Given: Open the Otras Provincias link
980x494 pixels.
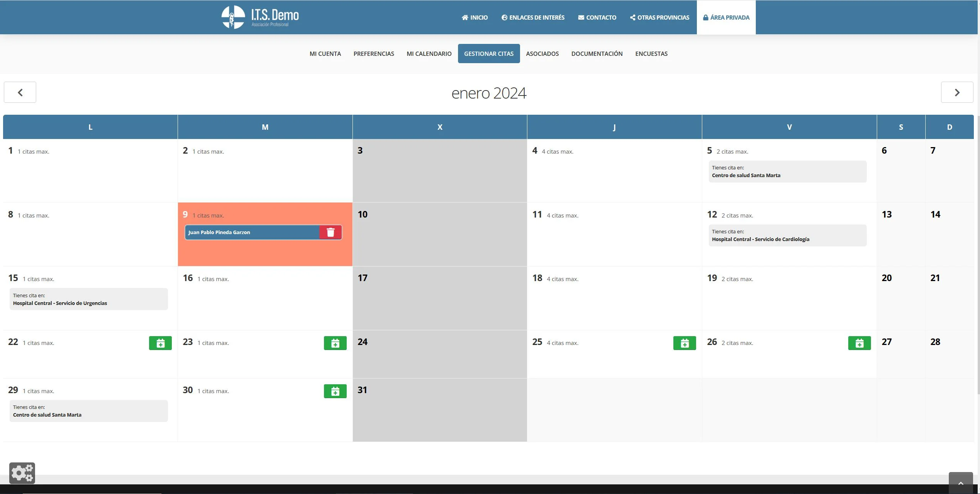Looking at the screenshot, I should (659, 17).
